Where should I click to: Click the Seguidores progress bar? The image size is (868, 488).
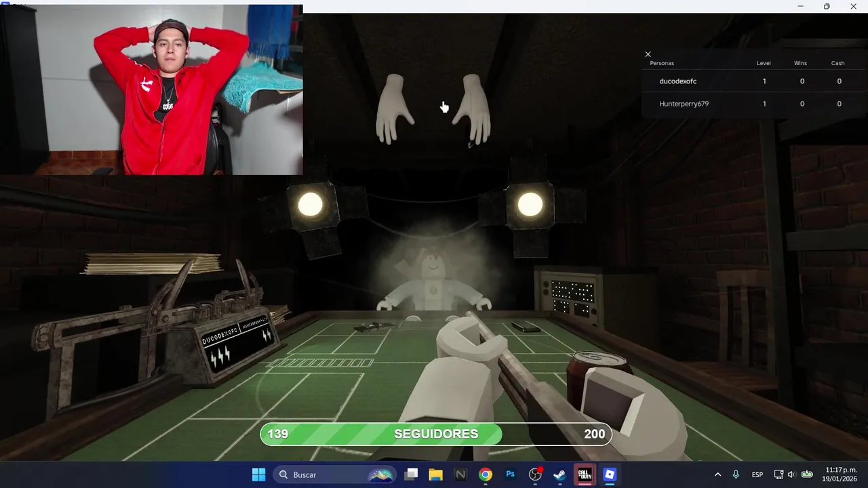click(436, 434)
